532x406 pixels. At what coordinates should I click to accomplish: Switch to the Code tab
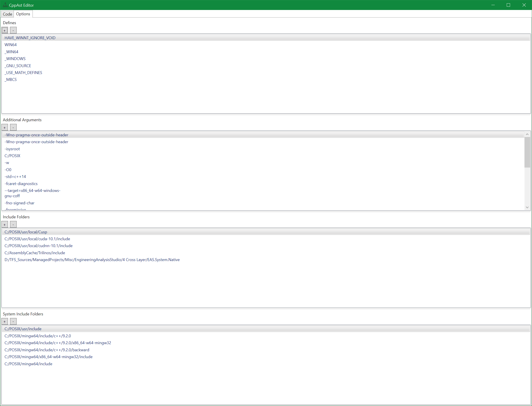point(7,14)
